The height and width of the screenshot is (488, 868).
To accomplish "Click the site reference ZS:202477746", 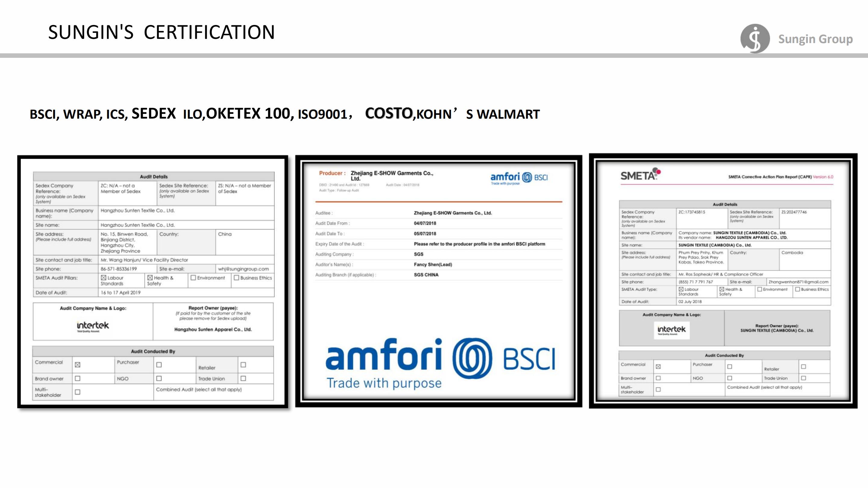I will pyautogui.click(x=794, y=212).
